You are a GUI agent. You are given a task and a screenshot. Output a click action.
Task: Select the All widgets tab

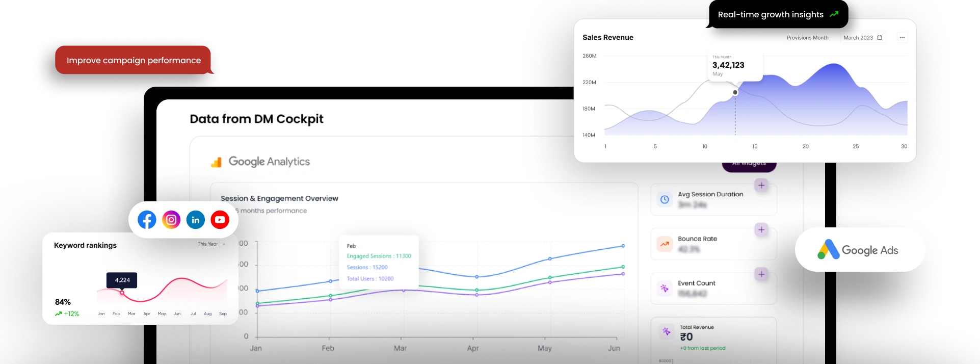coord(749,165)
